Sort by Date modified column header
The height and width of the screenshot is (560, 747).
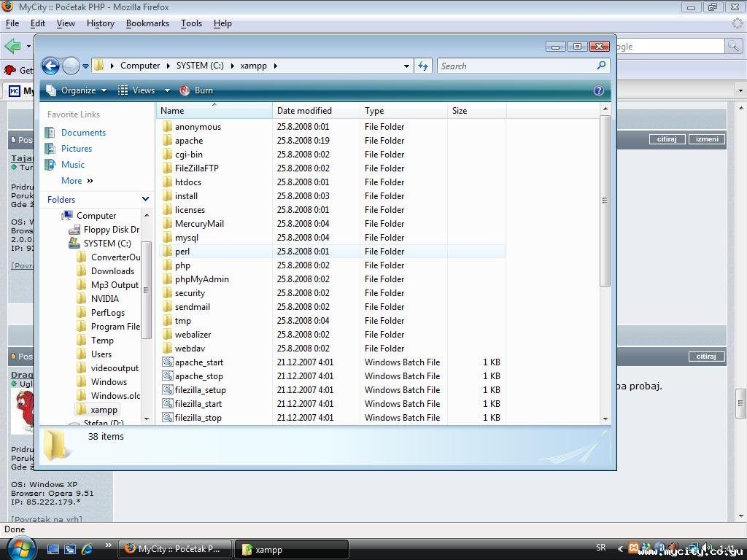(x=304, y=111)
